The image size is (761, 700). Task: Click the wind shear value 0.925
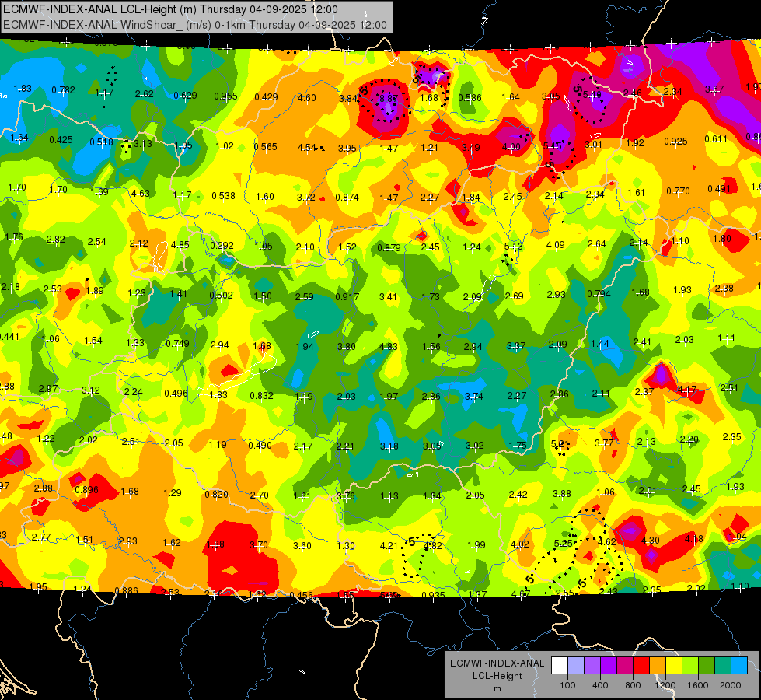(x=675, y=142)
